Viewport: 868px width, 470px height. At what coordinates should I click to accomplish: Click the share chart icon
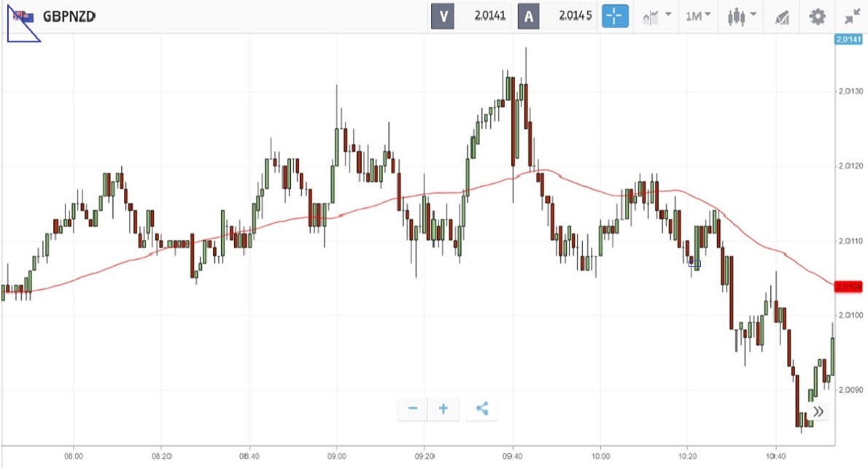[x=482, y=409]
